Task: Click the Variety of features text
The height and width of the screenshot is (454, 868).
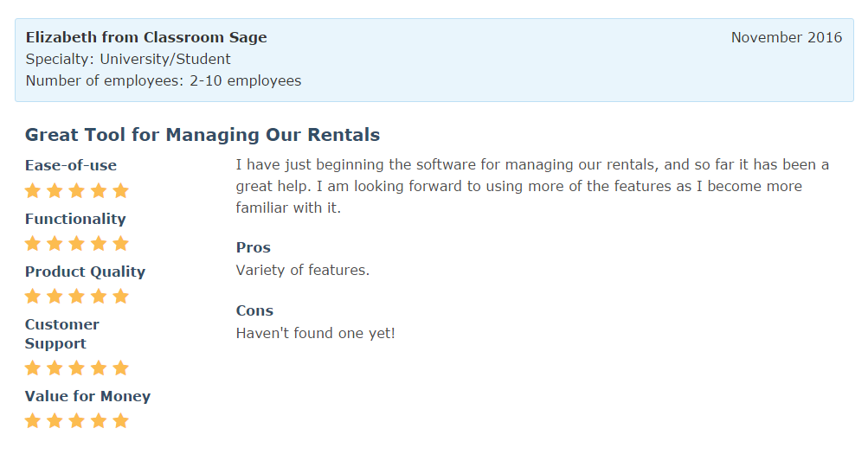Action: [303, 270]
